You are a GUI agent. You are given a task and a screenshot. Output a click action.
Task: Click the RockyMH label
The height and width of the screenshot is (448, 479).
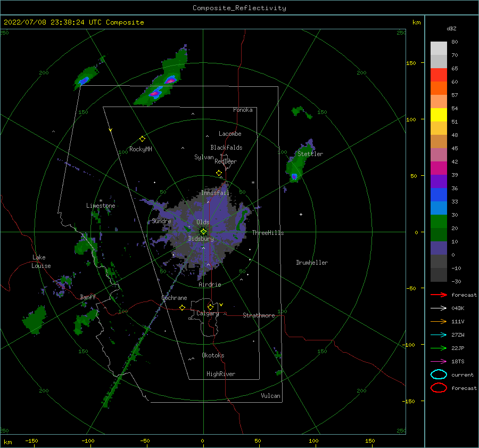pos(141,149)
